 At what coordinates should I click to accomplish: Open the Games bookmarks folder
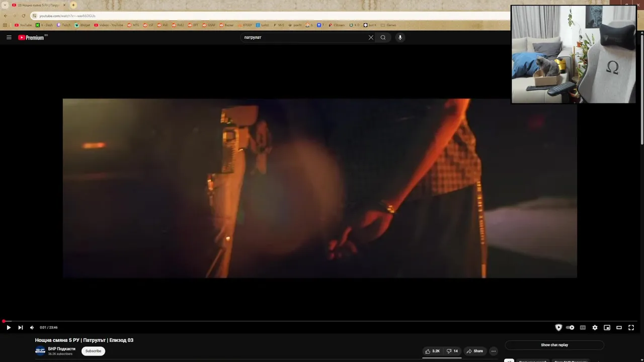[x=388, y=25]
